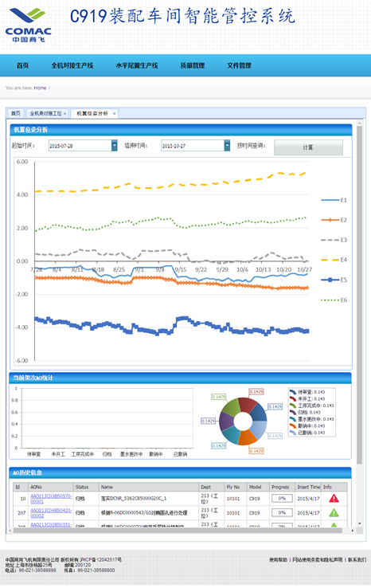Image resolution: width=371 pixels, height=588 pixels.
Task: Click the 墨水更改中 pie legend entry
Action: pos(312,419)
